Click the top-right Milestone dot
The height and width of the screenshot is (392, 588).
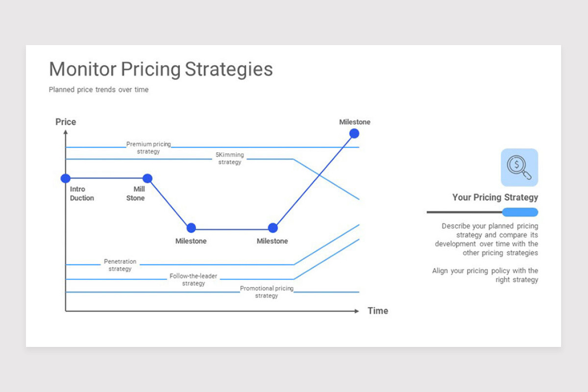pyautogui.click(x=354, y=133)
